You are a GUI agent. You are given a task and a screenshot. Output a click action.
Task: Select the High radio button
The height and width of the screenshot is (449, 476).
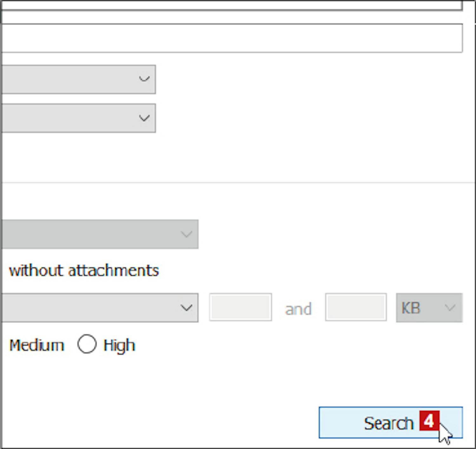click(87, 344)
